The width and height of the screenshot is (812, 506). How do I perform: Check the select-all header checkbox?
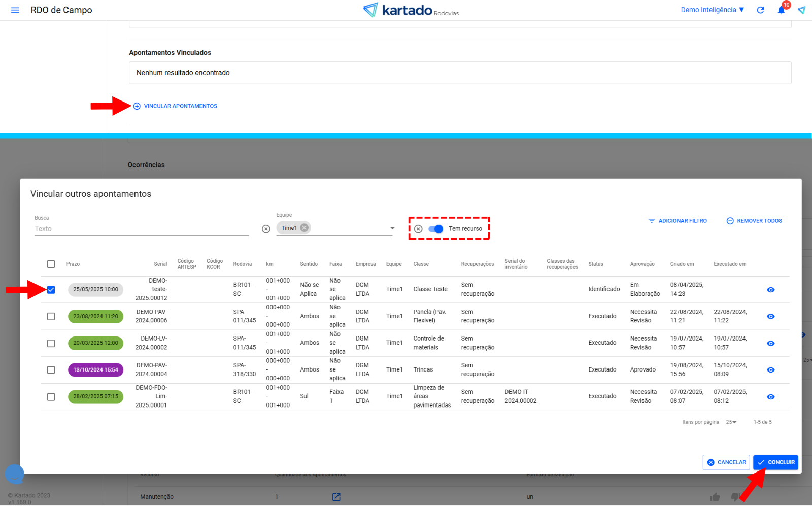click(51, 264)
